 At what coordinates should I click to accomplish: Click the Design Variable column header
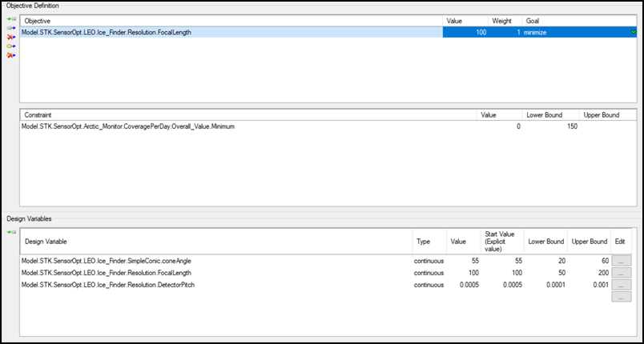(215, 241)
